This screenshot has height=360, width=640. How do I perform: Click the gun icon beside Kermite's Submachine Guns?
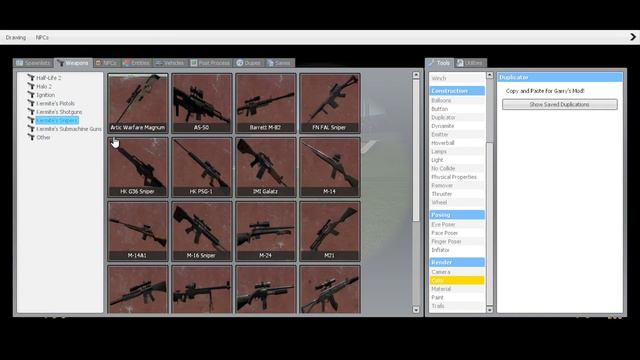(31, 129)
